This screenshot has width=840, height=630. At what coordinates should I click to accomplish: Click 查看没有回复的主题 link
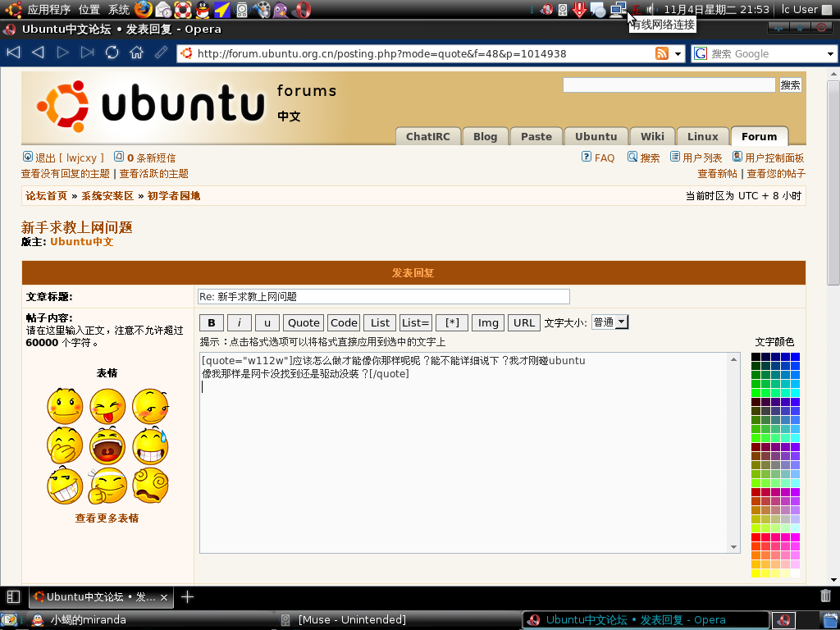(x=66, y=174)
